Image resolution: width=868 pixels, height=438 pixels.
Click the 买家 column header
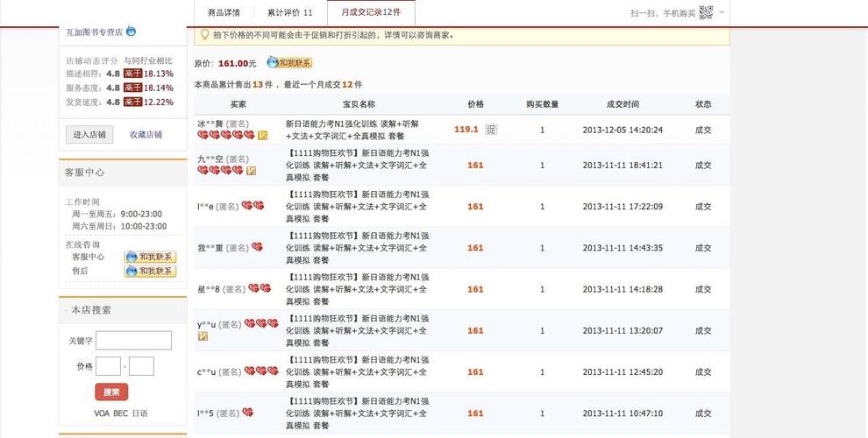(x=238, y=104)
